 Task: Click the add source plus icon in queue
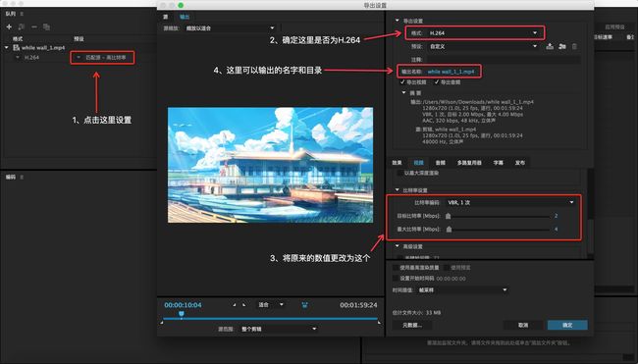click(x=9, y=26)
